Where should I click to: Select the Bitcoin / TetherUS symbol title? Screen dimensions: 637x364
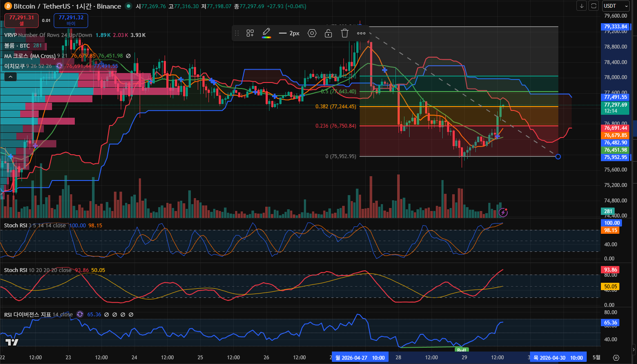tap(67, 6)
